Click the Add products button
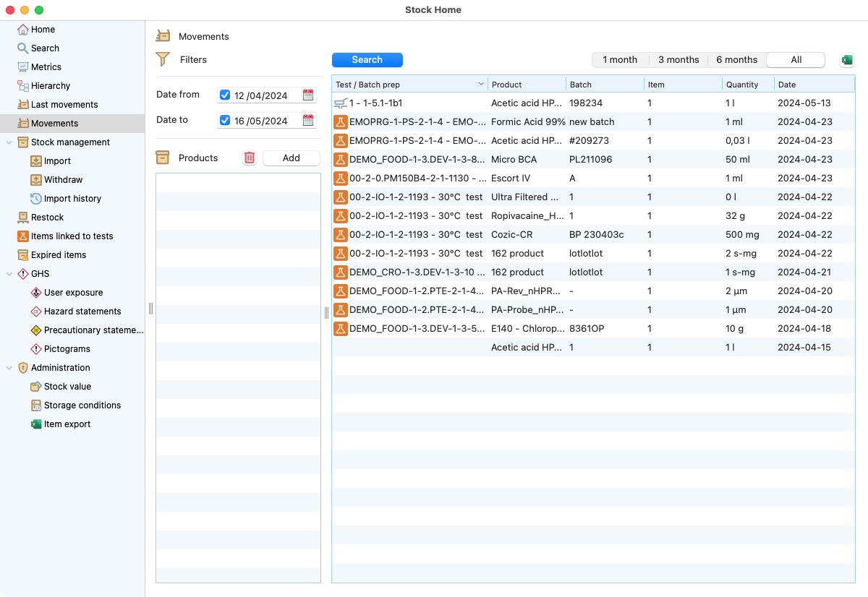 [292, 158]
